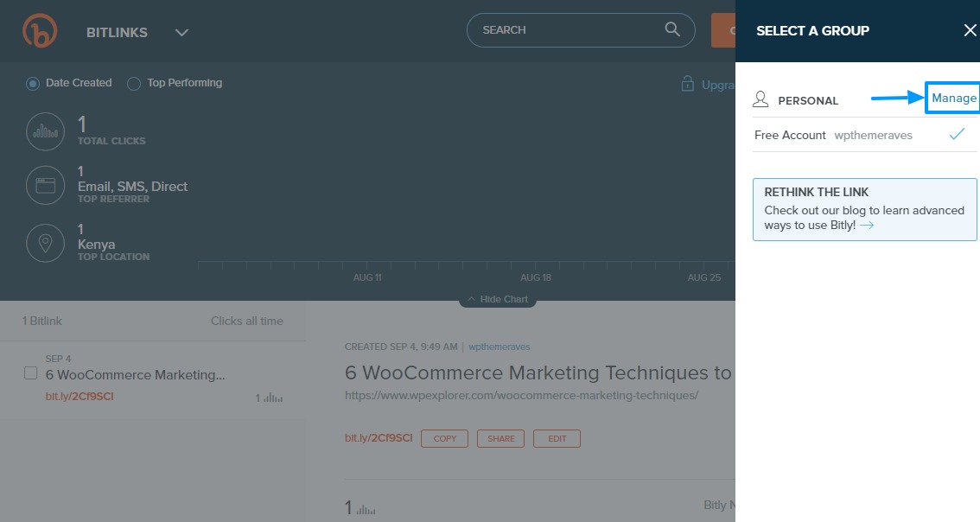Check the box for 6 WooCommerce Marketing bitlink
This screenshot has height=522, width=980.
[x=30, y=373]
